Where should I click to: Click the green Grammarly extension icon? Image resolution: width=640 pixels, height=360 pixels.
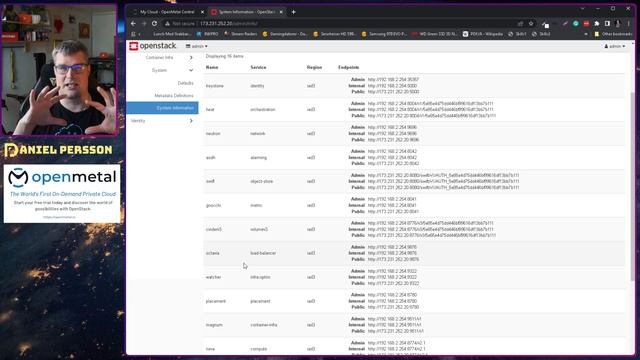tap(576, 24)
